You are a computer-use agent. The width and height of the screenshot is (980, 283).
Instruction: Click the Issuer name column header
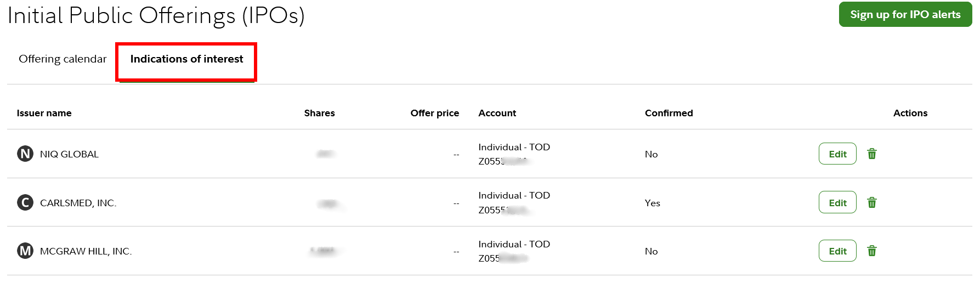pos(44,113)
